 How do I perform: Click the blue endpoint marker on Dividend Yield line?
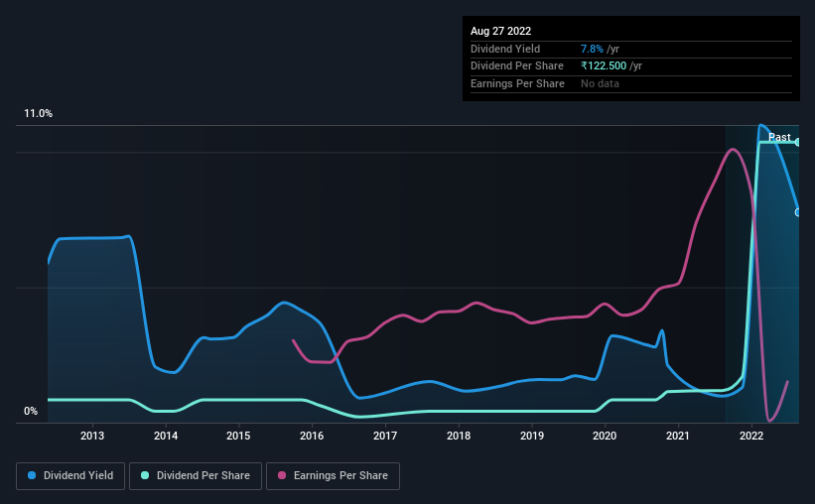pyautogui.click(x=797, y=211)
